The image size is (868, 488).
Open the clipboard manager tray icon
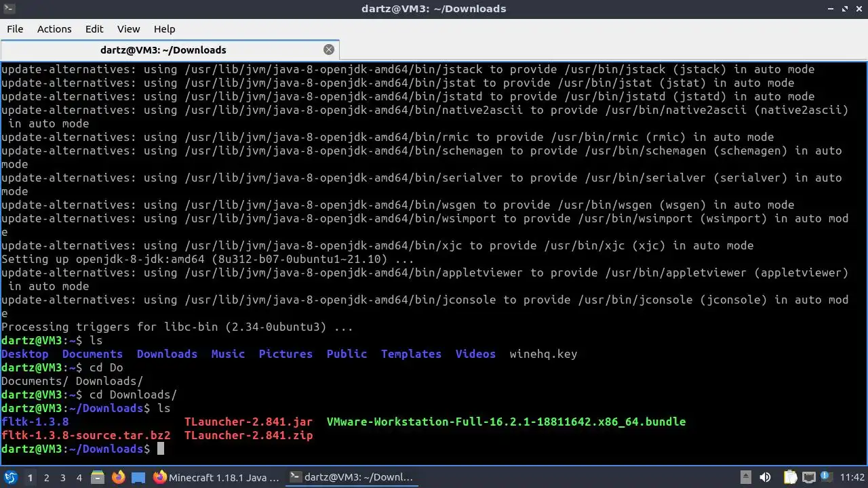(x=790, y=478)
